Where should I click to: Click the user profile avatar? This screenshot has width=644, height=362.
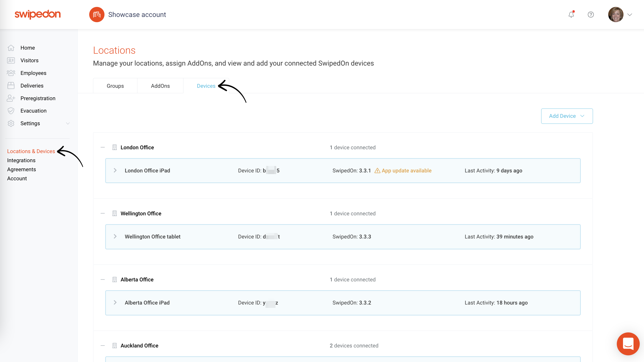click(616, 15)
